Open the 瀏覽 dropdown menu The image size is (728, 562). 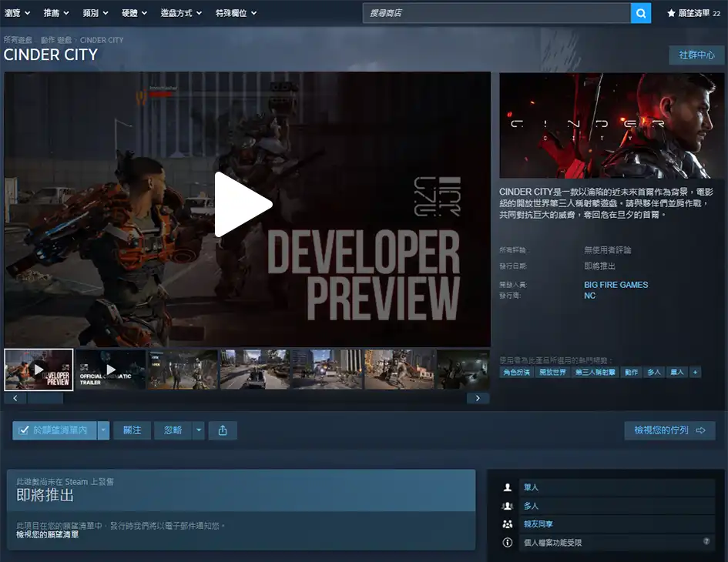pos(17,13)
